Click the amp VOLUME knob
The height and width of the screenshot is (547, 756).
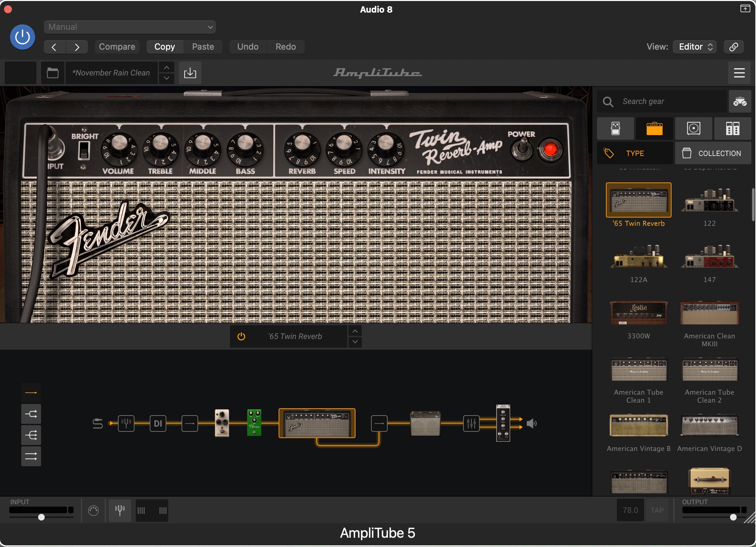coord(119,149)
